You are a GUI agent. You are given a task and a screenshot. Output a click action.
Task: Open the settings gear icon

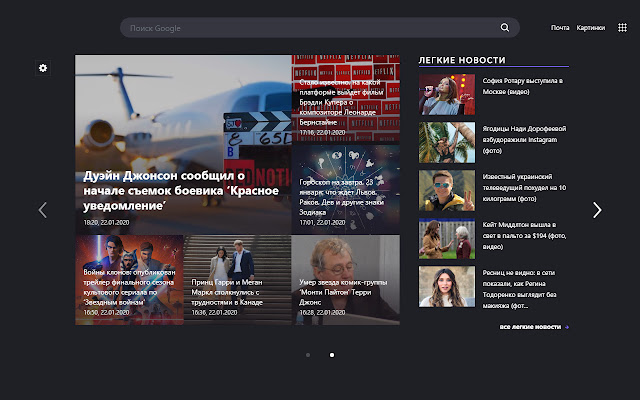[43, 68]
